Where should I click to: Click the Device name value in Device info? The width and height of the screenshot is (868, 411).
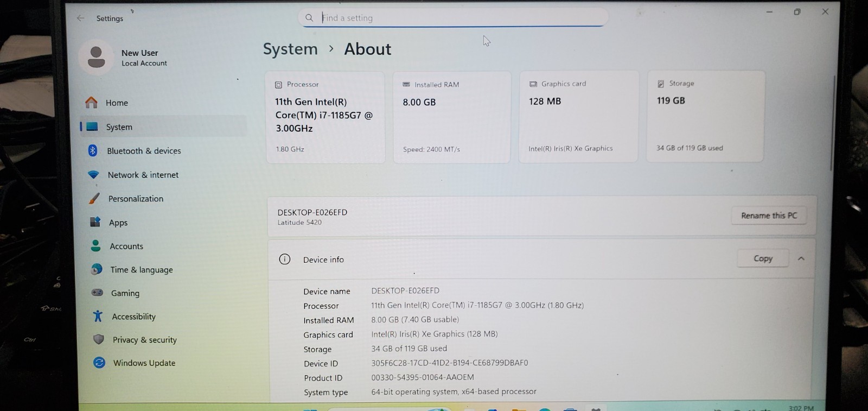point(405,290)
